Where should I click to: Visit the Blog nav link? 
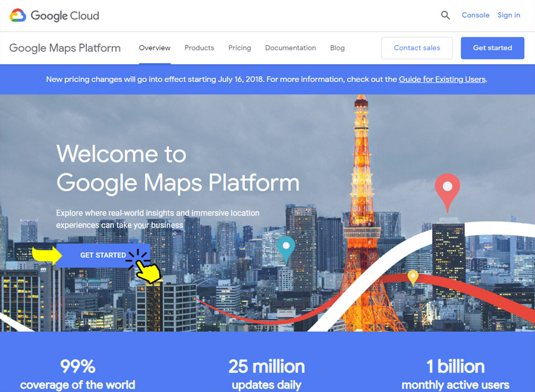[338, 48]
